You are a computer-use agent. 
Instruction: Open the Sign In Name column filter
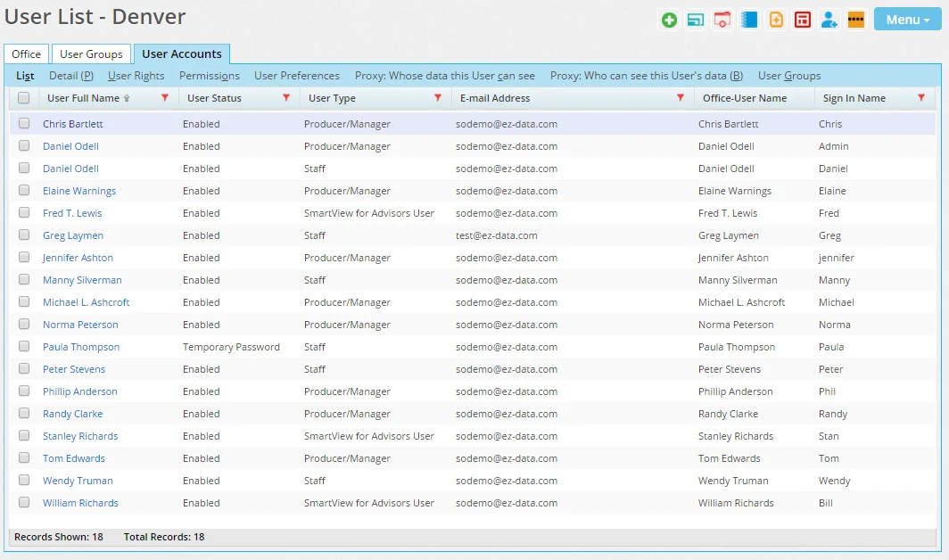921,98
